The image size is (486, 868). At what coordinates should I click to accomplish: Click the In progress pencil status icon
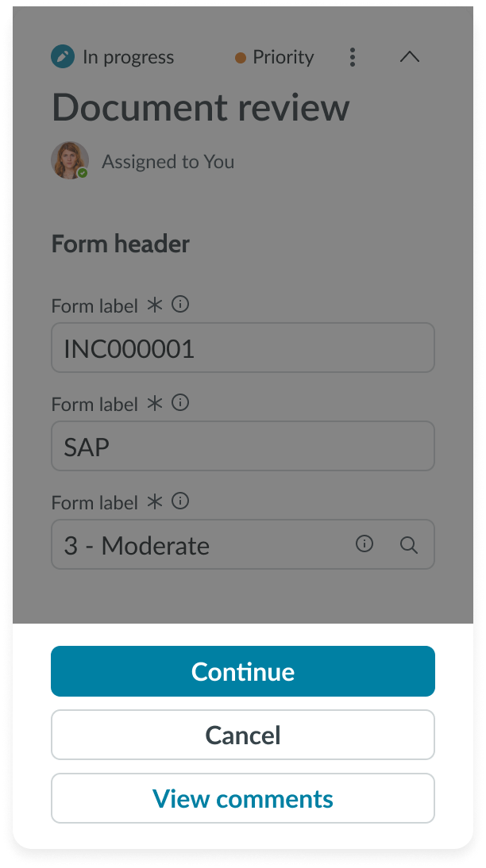pyautogui.click(x=63, y=57)
